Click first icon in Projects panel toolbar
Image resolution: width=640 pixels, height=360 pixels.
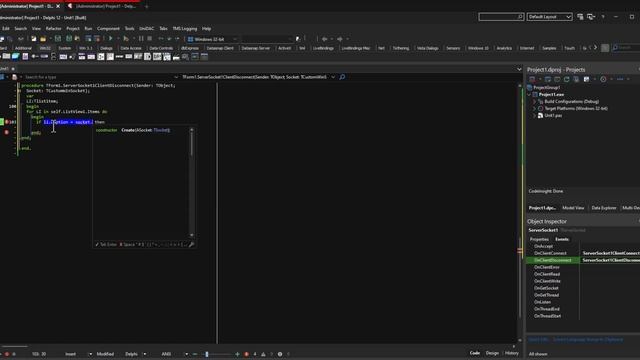[x=532, y=79]
